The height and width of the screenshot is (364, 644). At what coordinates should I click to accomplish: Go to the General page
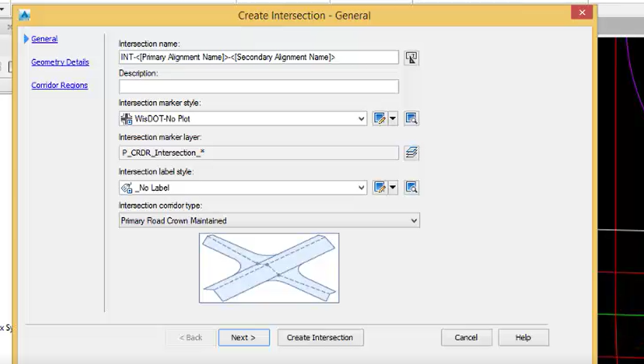45,39
